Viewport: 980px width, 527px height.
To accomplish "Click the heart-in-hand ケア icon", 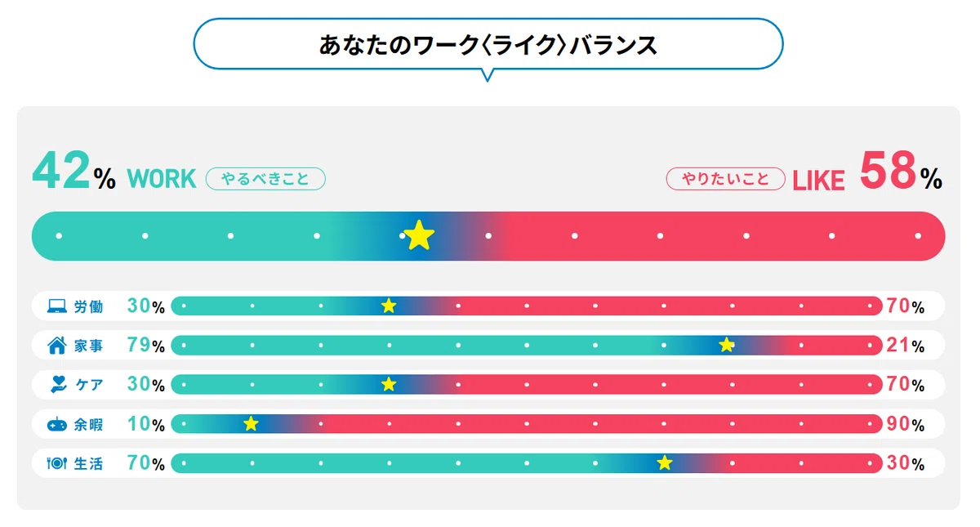I will point(57,384).
